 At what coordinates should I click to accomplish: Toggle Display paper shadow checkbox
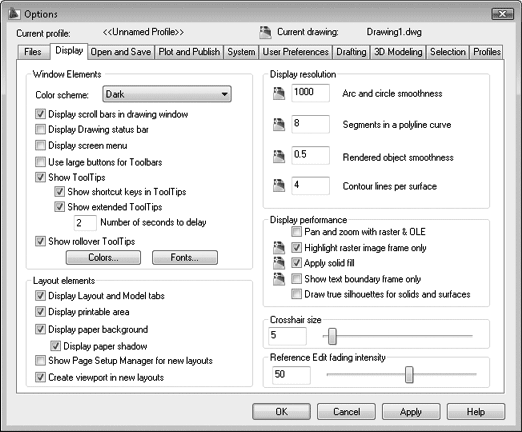pos(55,346)
